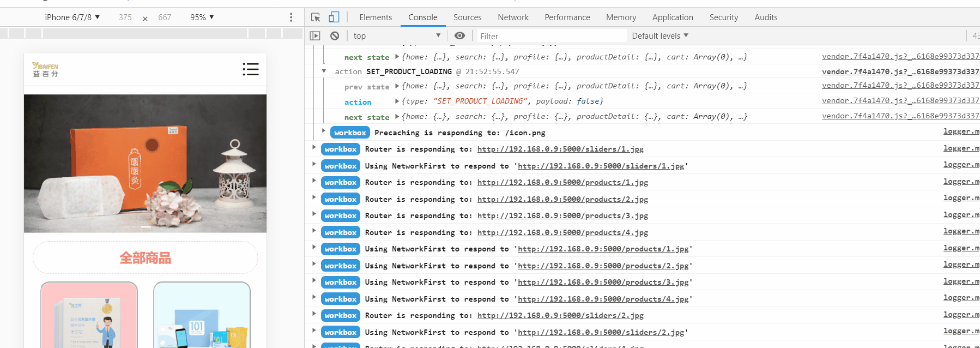Expand the SET_PRODUCT_LOADING action payload object

pos(397,101)
